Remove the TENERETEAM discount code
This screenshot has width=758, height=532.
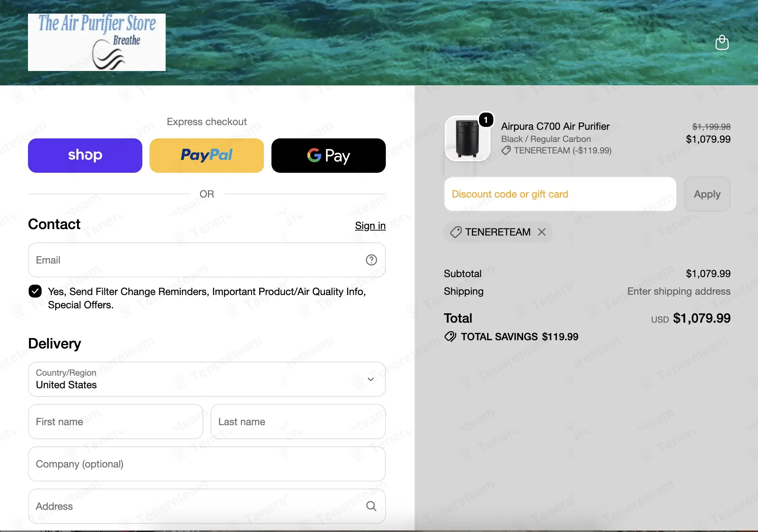(542, 232)
